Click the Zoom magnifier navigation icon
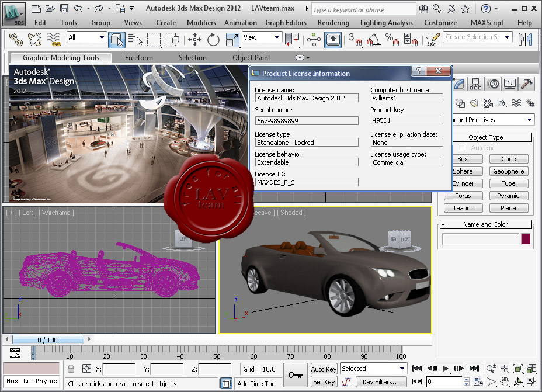This screenshot has height=392, width=542. coord(491,369)
